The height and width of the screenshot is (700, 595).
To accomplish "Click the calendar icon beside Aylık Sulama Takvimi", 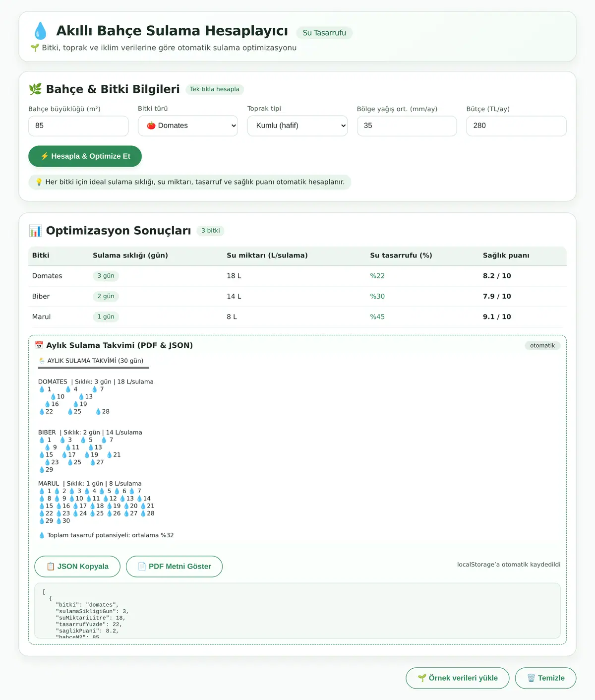I will (39, 345).
